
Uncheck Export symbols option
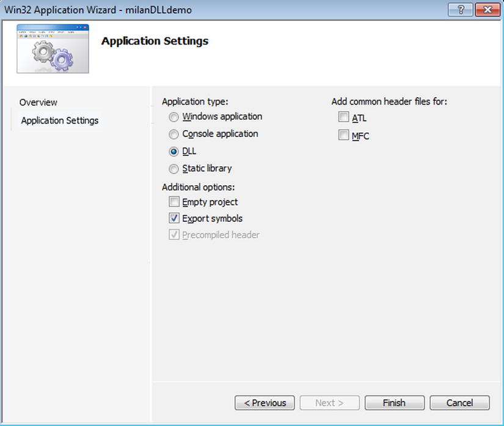coord(174,218)
